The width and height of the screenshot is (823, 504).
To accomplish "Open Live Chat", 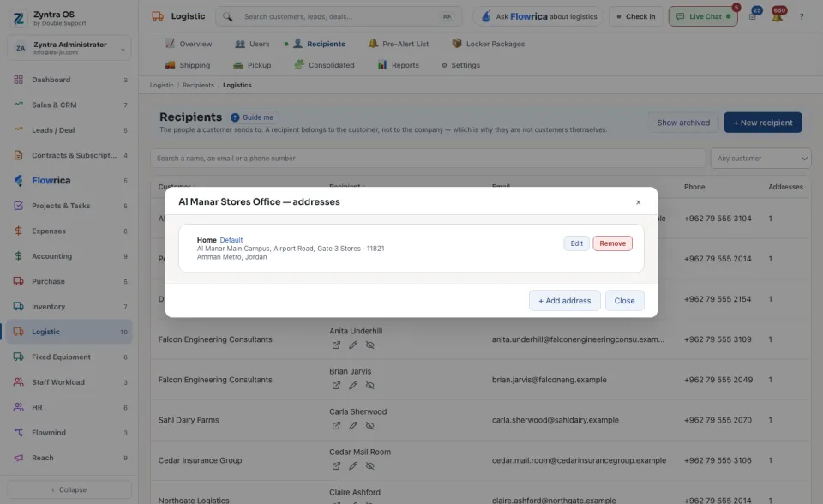I will point(703,17).
